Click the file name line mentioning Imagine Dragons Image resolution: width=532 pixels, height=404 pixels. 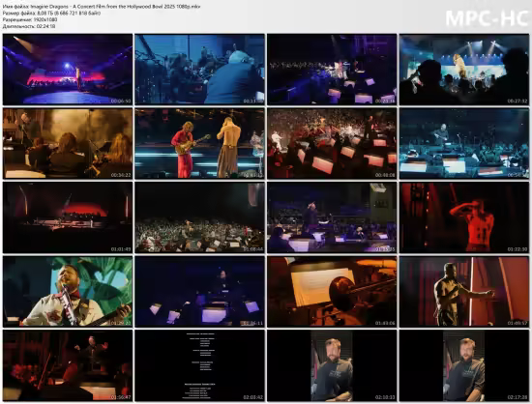click(102, 7)
